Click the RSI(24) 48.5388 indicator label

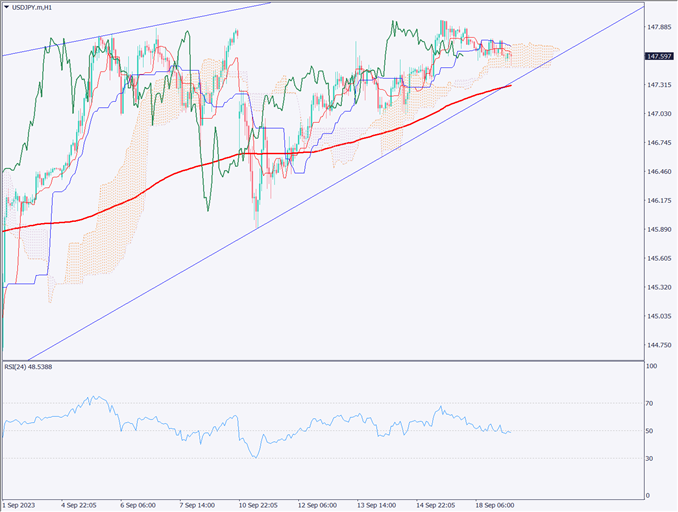(30, 368)
